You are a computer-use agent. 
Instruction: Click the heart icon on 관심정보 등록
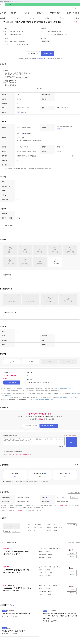[29, 54]
